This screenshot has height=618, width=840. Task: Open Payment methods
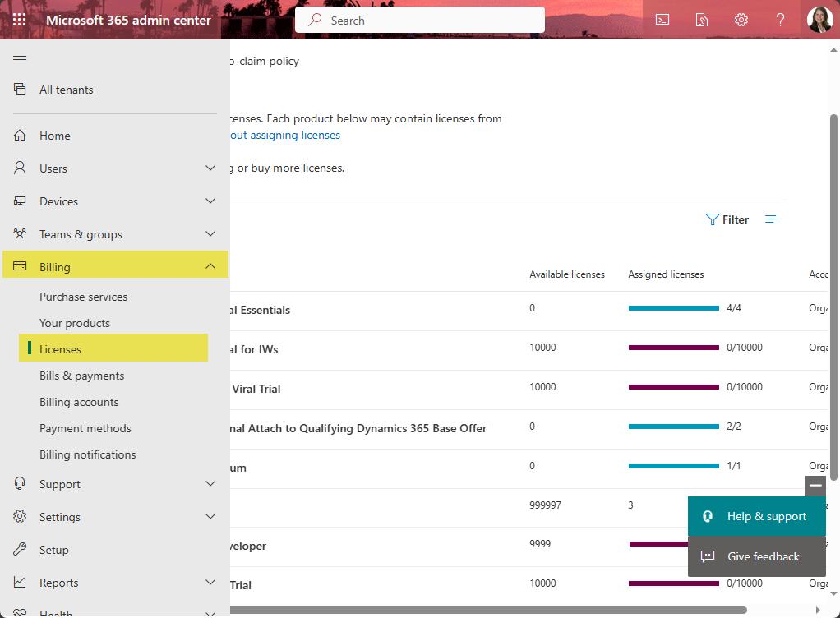85,428
